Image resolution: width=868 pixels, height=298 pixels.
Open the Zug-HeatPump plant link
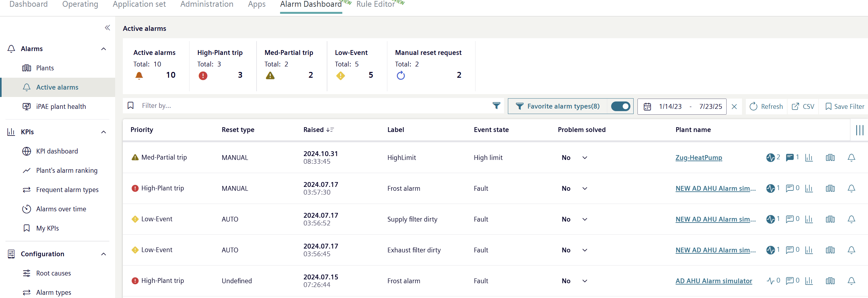pyautogui.click(x=698, y=158)
